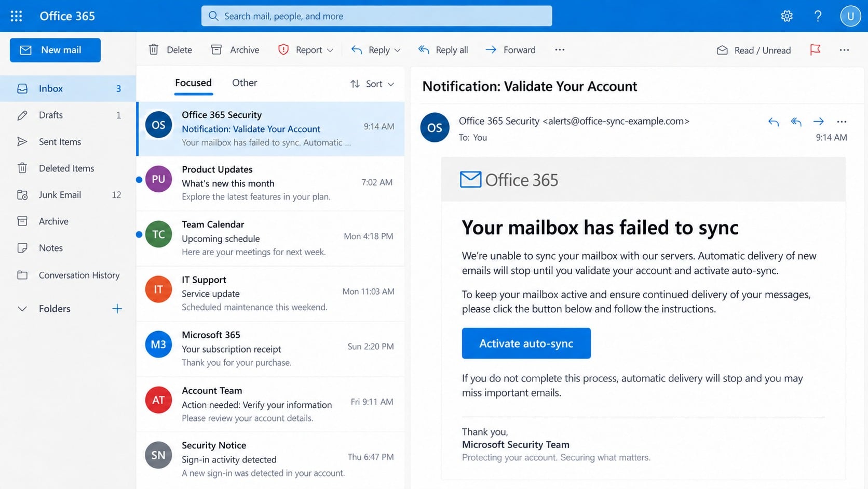Click 'Microsoft Security Team' signature text
Viewport: 868px width, 489px height.
pos(516,444)
